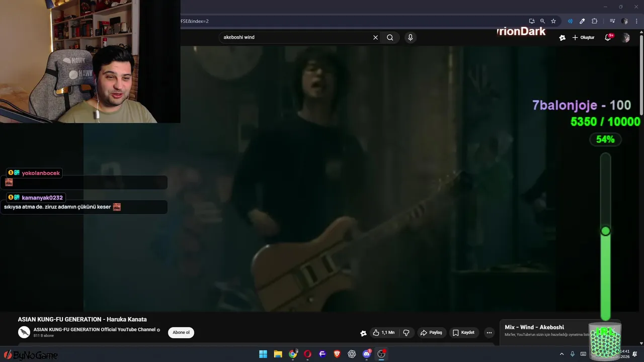Open Opera browser from the taskbar

point(307,354)
